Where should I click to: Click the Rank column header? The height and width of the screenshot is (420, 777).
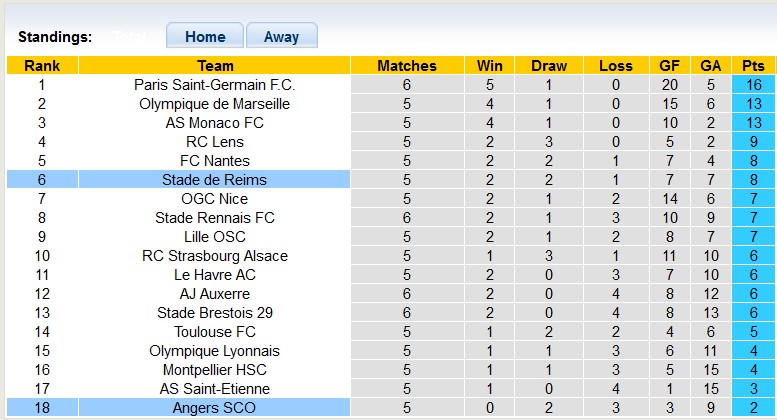(42, 66)
